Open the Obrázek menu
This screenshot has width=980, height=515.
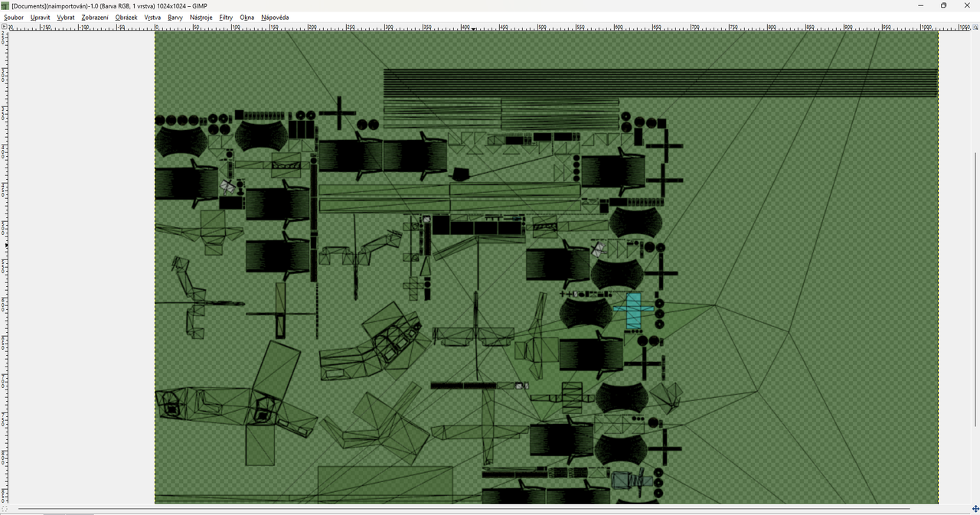[126, 17]
